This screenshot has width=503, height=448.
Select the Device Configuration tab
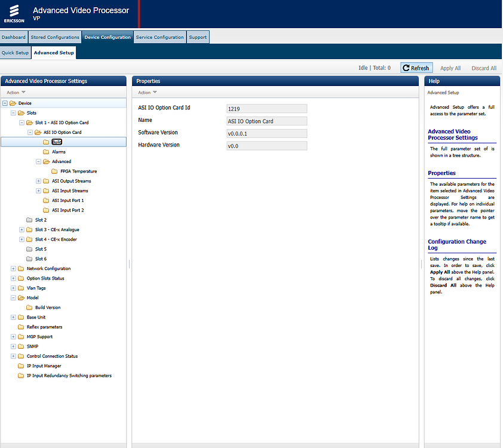(108, 37)
